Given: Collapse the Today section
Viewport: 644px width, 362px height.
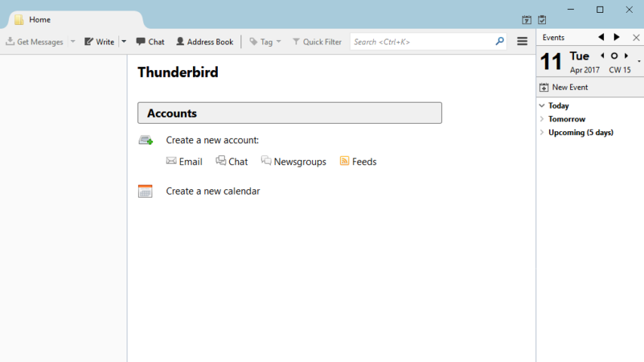Looking at the screenshot, I should [541, 106].
